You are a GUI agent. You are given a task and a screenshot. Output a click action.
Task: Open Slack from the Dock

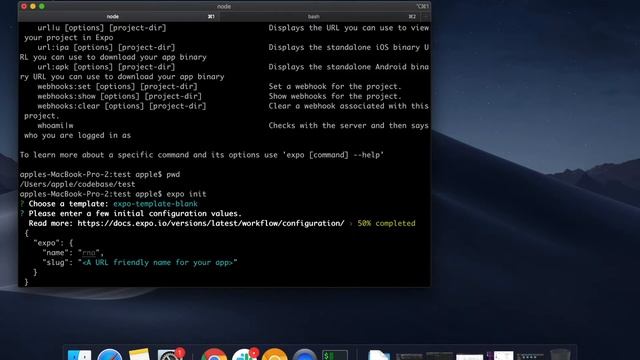coord(244,354)
